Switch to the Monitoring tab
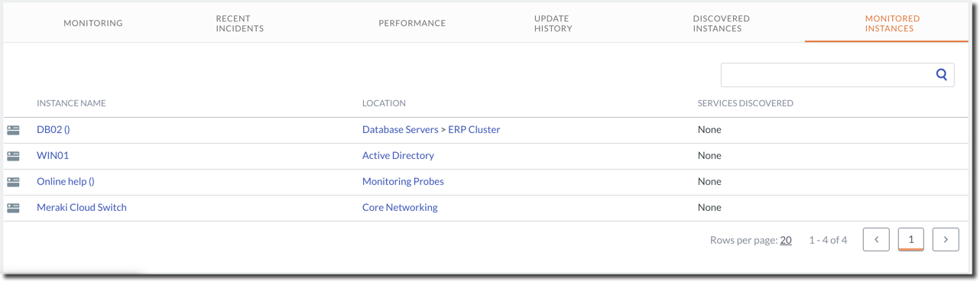980x282 pixels. click(93, 23)
